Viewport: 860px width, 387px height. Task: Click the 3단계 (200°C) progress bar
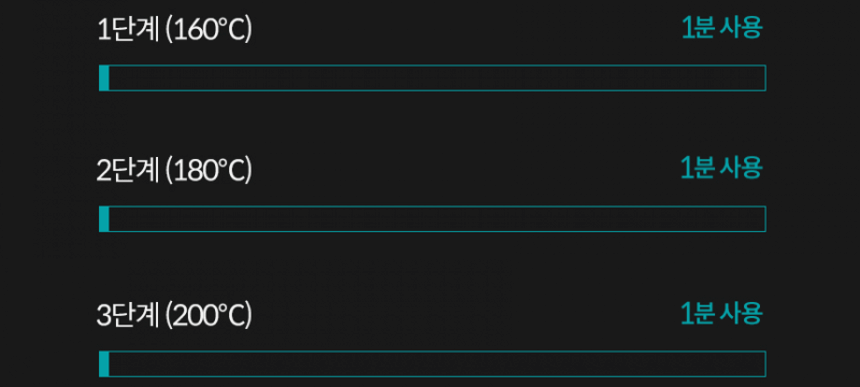tap(432, 363)
